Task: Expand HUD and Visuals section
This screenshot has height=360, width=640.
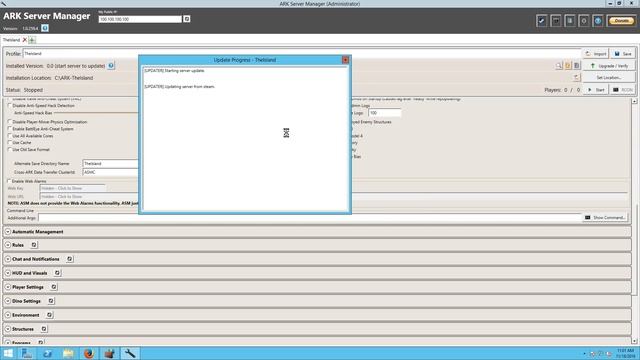Action: [x=8, y=273]
